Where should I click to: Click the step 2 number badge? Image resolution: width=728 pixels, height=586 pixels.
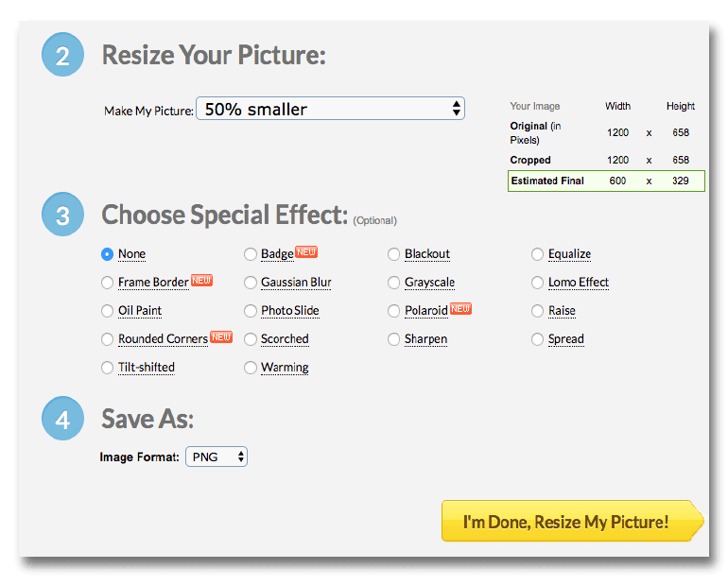tap(62, 56)
